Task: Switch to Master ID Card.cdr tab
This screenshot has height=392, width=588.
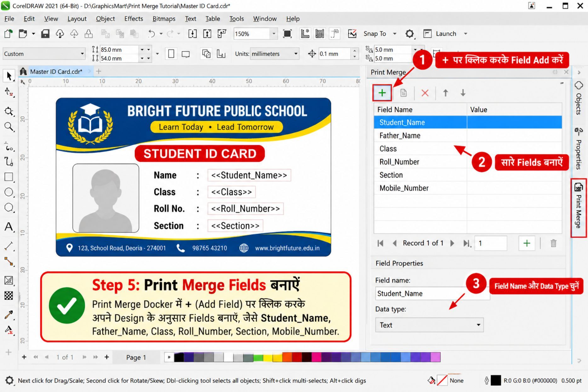Action: pyautogui.click(x=56, y=71)
